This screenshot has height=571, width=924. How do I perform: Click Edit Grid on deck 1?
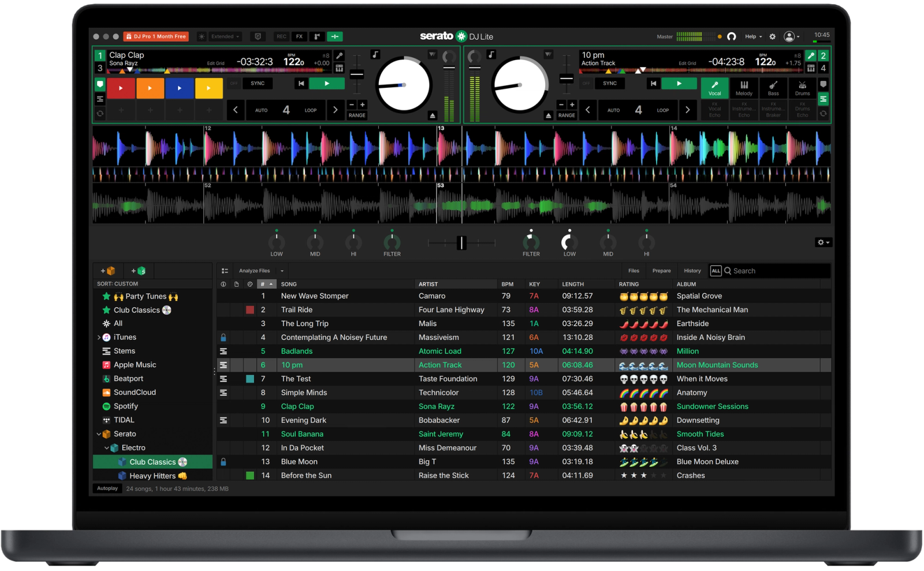pos(215,64)
